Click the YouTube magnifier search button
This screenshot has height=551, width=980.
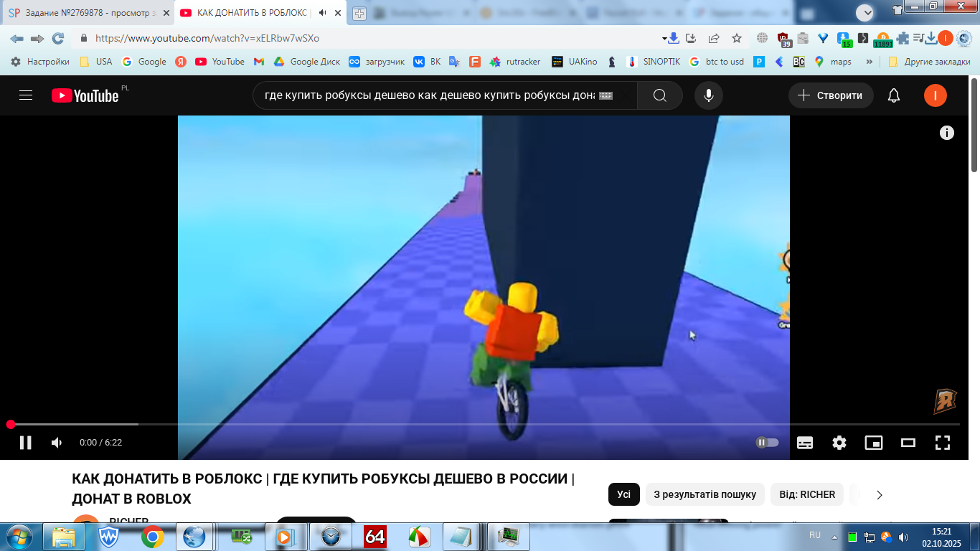click(660, 95)
